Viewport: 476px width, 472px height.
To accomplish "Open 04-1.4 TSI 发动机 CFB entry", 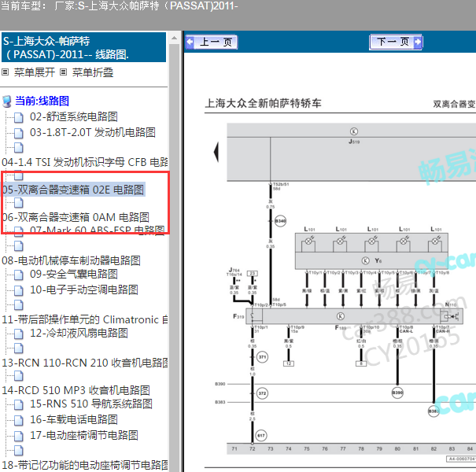I will click(85, 162).
